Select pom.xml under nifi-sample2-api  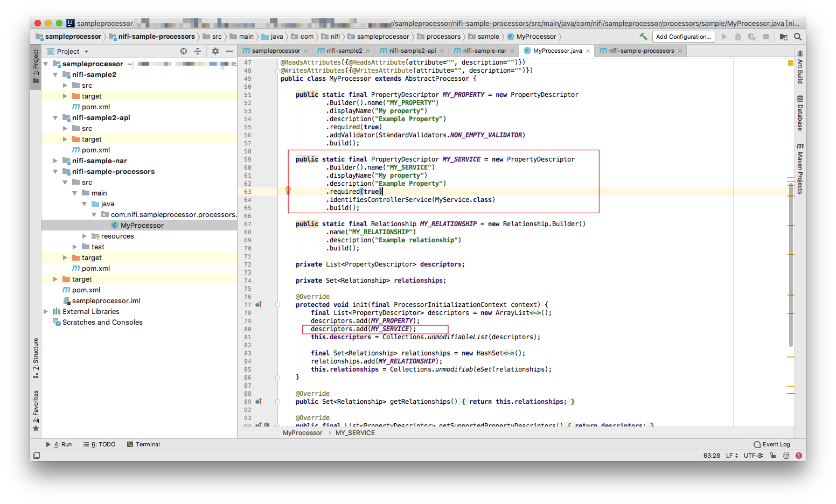(x=96, y=150)
